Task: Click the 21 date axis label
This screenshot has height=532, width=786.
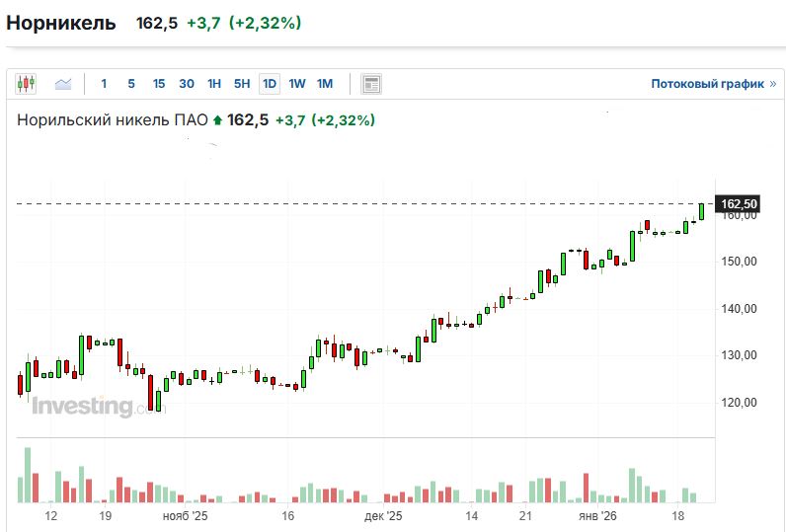Action: tap(525, 515)
